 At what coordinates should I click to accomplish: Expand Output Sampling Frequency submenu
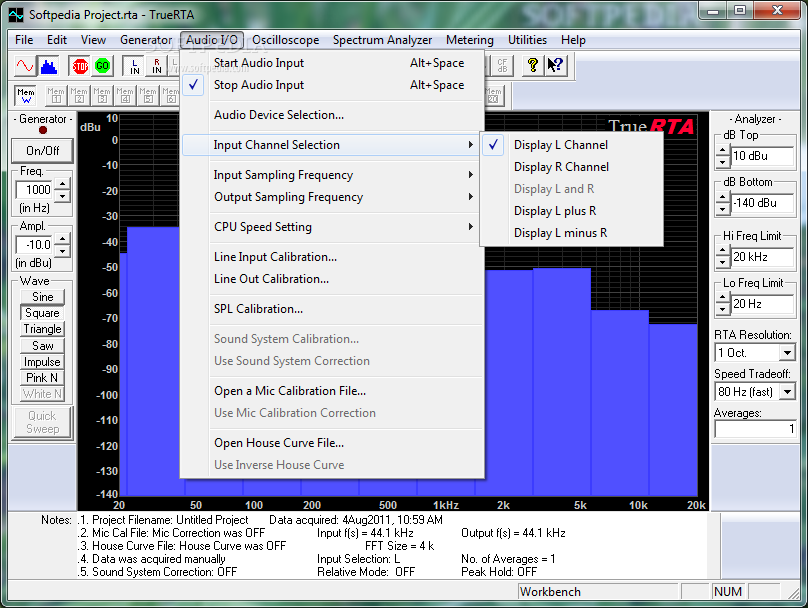pyautogui.click(x=332, y=197)
